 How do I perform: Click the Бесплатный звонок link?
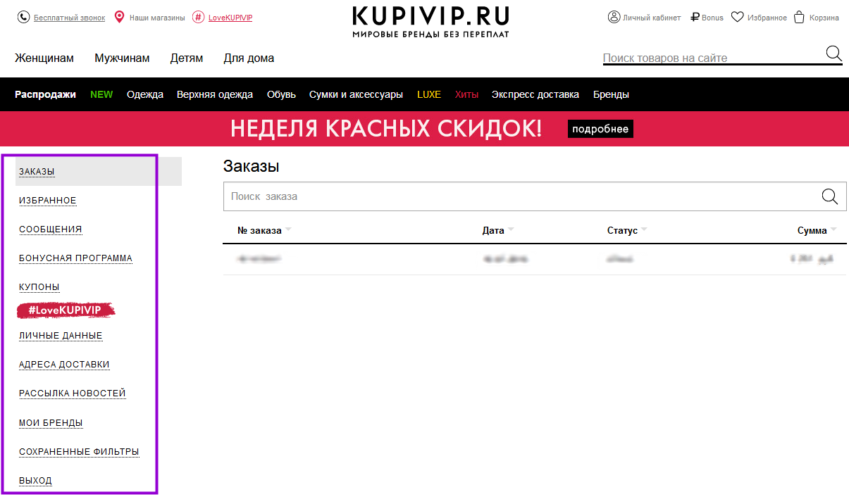[x=69, y=18]
